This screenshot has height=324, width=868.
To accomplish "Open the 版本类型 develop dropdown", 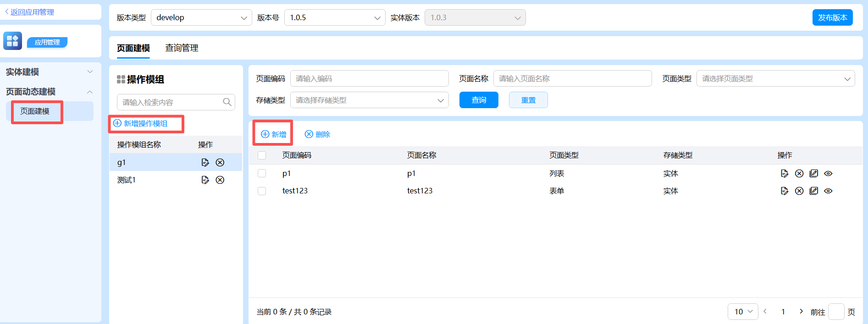I will (x=201, y=17).
